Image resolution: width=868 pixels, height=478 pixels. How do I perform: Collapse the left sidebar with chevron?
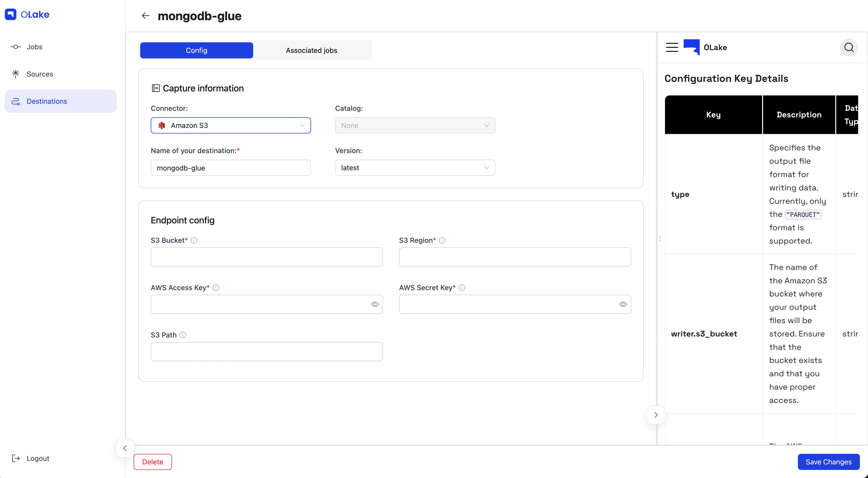tap(125, 448)
